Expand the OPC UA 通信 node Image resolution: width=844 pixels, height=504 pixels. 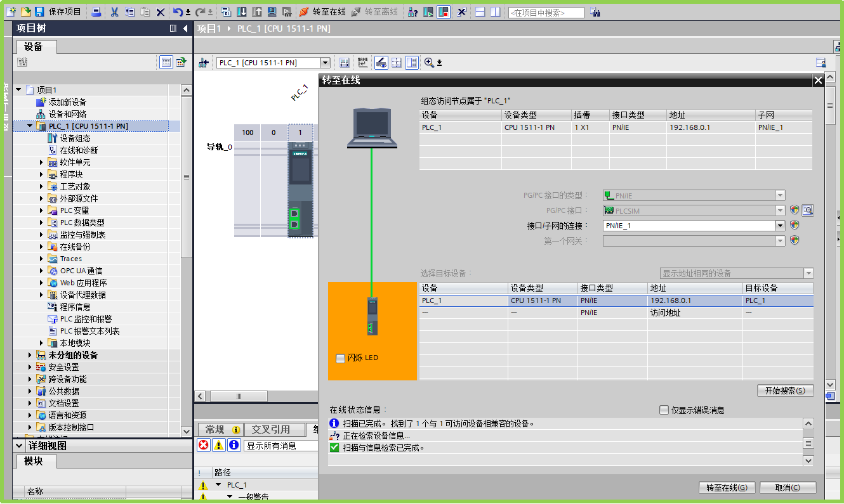coord(41,271)
